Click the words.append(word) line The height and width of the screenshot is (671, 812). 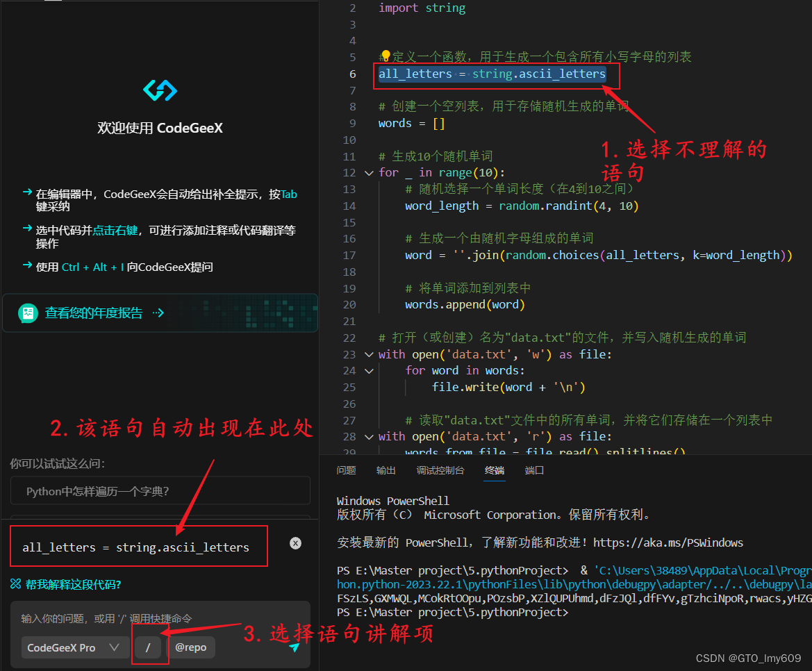465,304
